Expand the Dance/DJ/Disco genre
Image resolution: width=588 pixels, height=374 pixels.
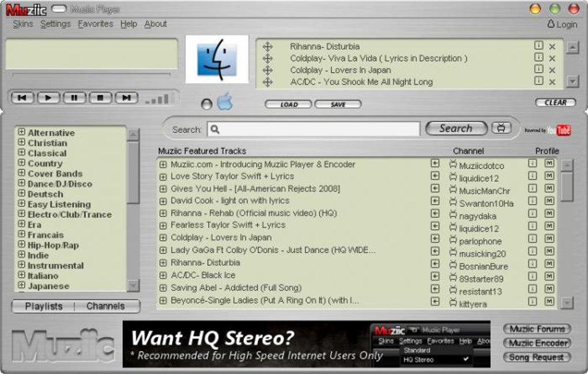click(x=22, y=183)
